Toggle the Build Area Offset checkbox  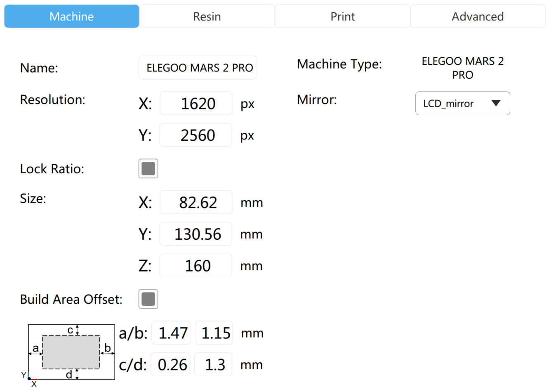tap(148, 299)
